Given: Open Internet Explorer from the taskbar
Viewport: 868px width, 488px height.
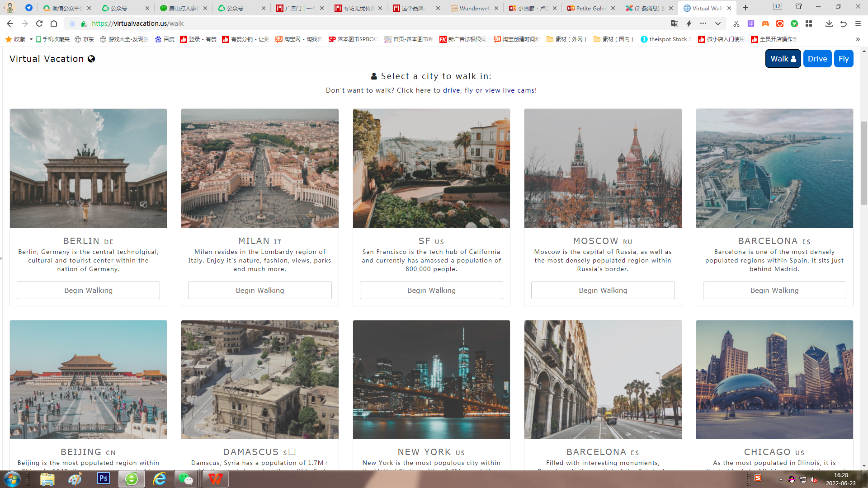Looking at the screenshot, I should click(159, 479).
